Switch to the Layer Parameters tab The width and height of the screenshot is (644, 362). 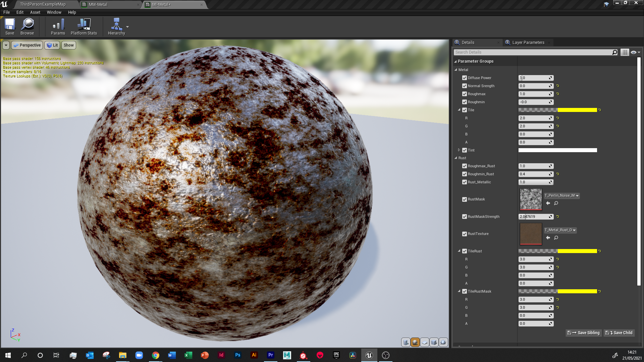pyautogui.click(x=528, y=43)
